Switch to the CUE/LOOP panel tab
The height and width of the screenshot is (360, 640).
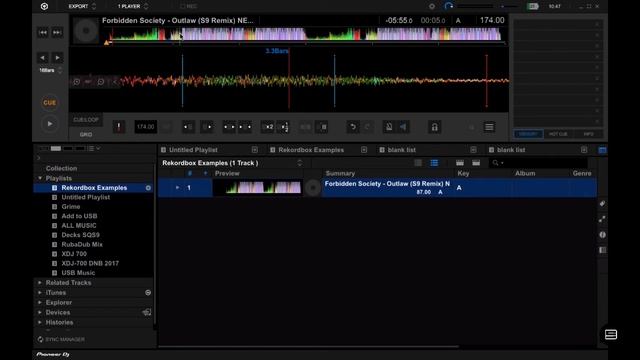click(86, 120)
